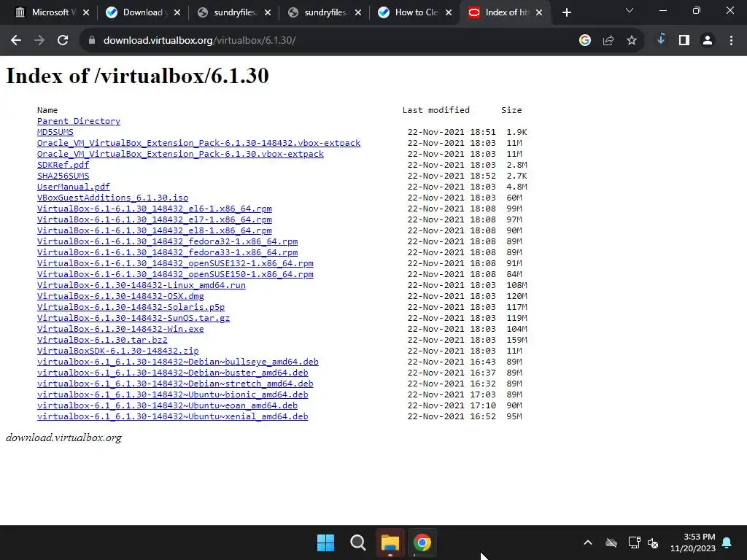Image resolution: width=747 pixels, height=560 pixels.
Task: Close the How to Cle tab
Action: click(x=449, y=12)
